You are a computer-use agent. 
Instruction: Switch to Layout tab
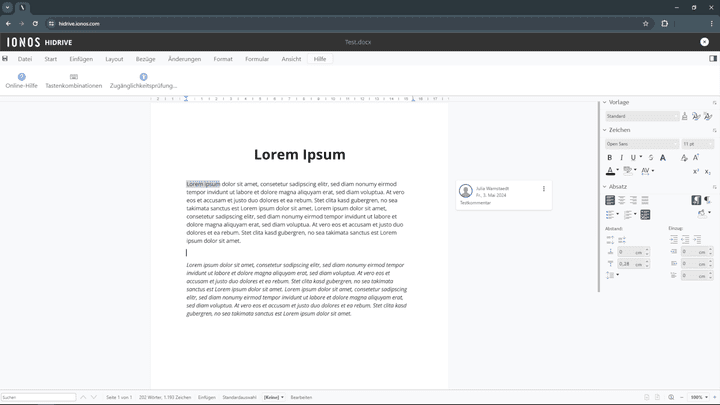(114, 59)
